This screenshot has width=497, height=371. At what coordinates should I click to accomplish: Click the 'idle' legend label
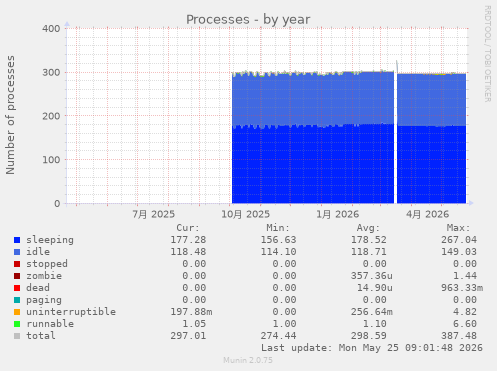point(38,252)
